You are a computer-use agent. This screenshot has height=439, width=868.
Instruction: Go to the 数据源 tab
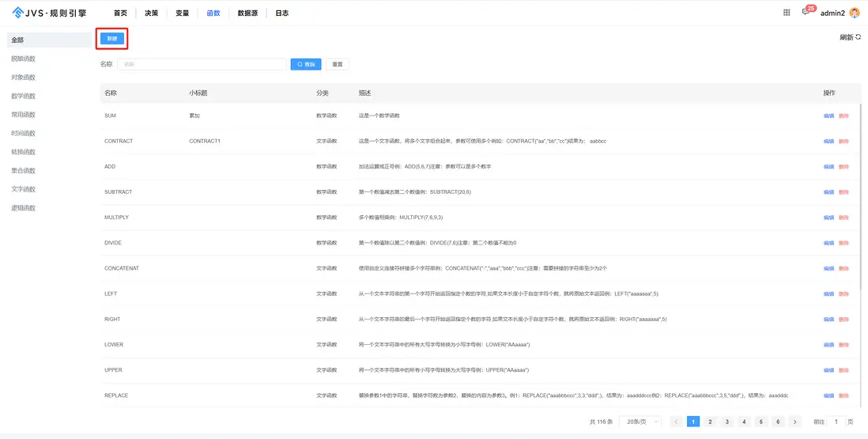pyautogui.click(x=247, y=13)
